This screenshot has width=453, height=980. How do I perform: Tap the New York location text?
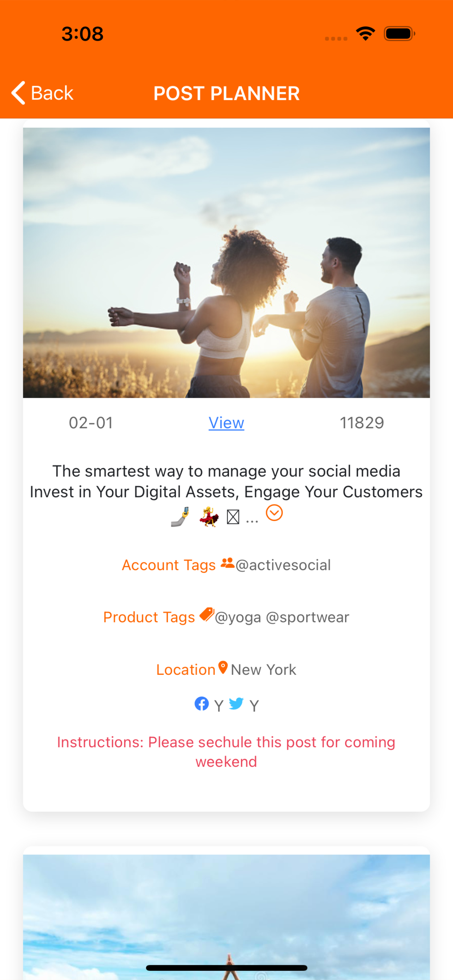pos(264,670)
